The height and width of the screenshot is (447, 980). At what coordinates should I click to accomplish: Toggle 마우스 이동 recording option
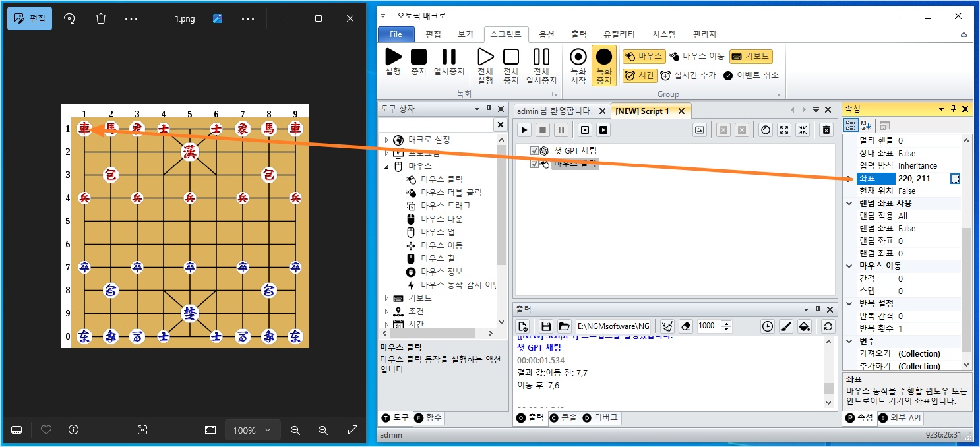pyautogui.click(x=697, y=57)
